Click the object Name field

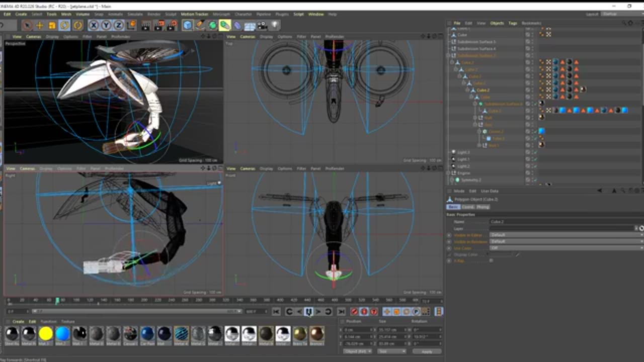click(567, 222)
